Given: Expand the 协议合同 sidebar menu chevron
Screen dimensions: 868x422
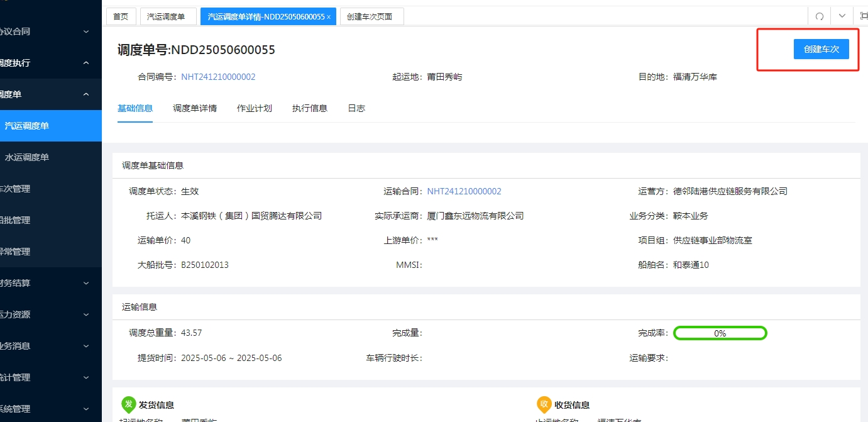Looking at the screenshot, I should [86, 31].
